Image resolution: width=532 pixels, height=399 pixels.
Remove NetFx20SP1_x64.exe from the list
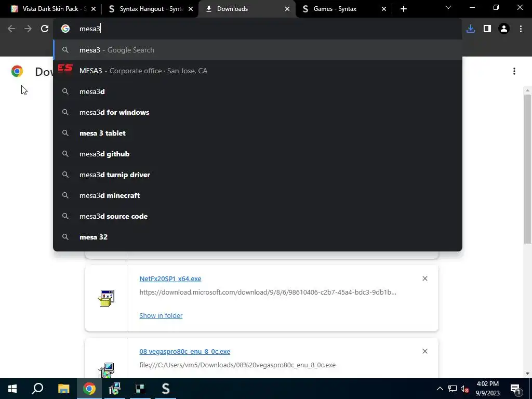[x=425, y=278]
